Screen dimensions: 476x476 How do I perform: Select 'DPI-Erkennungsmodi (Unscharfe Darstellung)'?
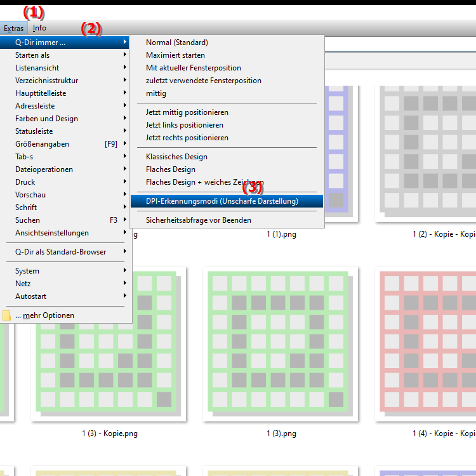[x=227, y=201]
